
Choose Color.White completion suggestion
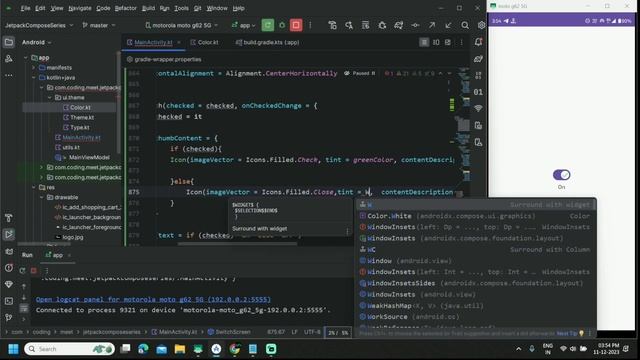476,216
